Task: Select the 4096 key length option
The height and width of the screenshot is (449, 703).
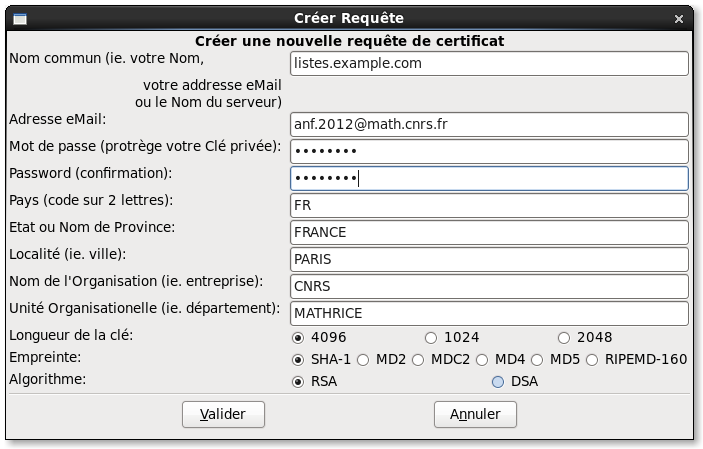Action: (x=297, y=337)
